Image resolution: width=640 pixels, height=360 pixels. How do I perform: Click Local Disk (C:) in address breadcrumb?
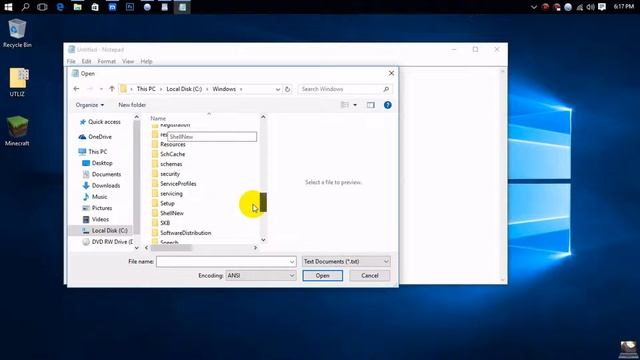tap(184, 89)
